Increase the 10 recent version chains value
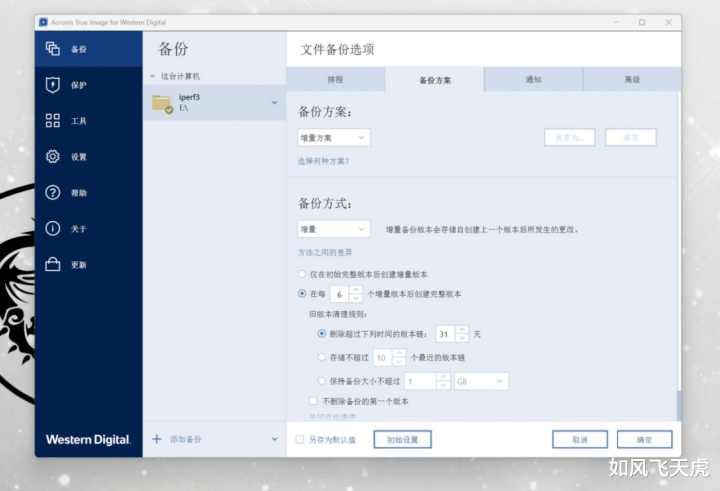Viewport: 720px width, 491px height. coord(399,353)
